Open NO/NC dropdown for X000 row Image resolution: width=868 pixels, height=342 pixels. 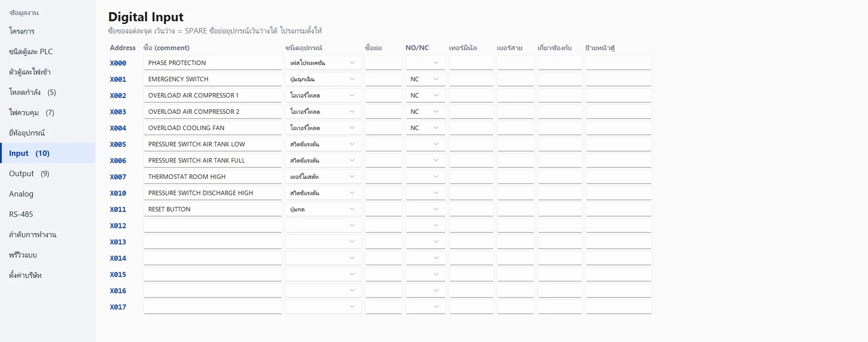[425, 63]
